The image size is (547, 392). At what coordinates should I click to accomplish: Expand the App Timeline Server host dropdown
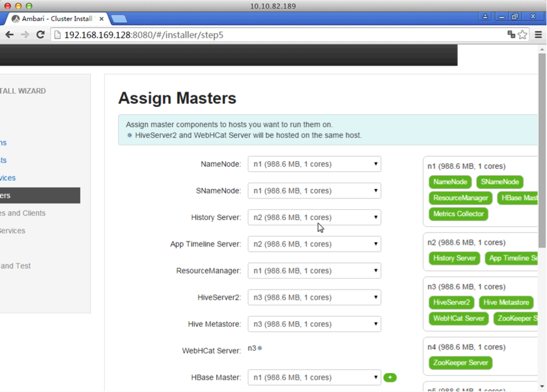pos(314,244)
